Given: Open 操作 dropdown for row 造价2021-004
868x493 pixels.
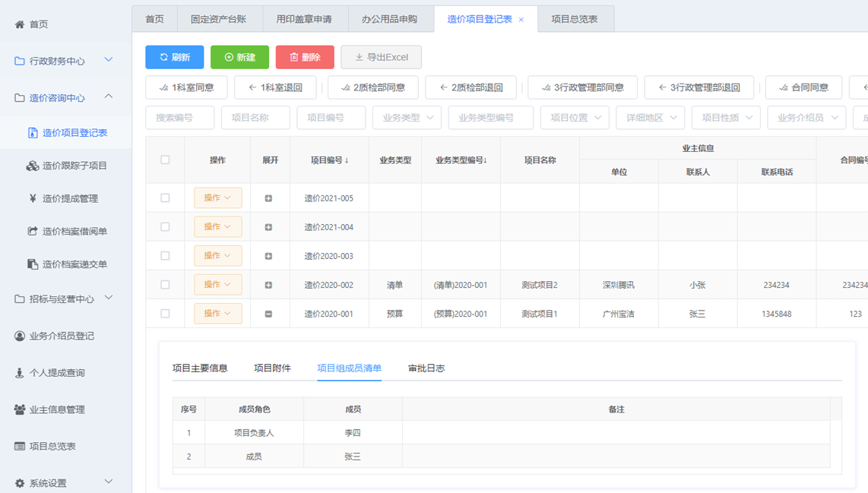Looking at the screenshot, I should click(217, 226).
